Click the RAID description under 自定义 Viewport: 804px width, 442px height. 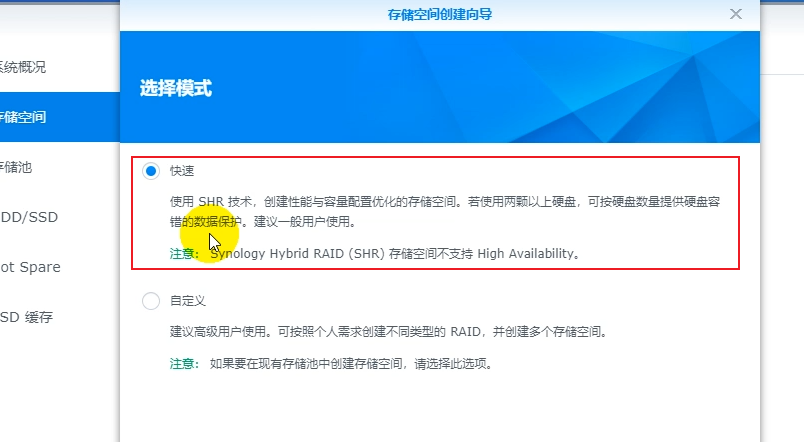(389, 332)
